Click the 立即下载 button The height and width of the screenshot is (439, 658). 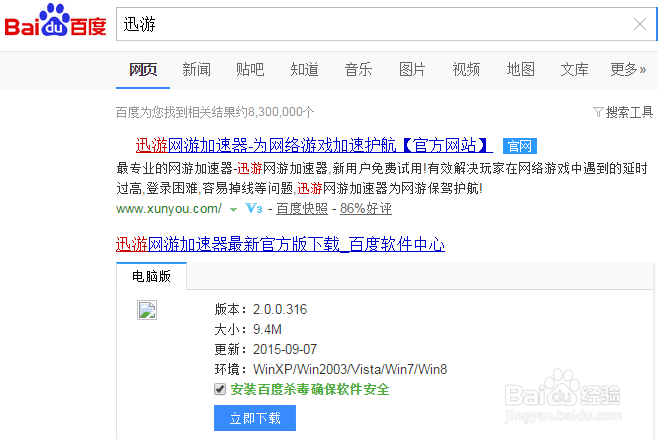(255, 418)
